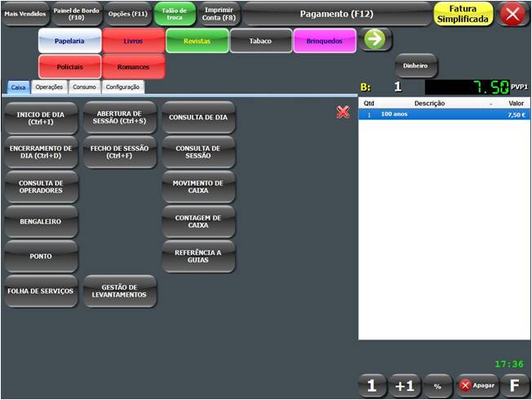Click Pagamento (F12) button

(337, 14)
